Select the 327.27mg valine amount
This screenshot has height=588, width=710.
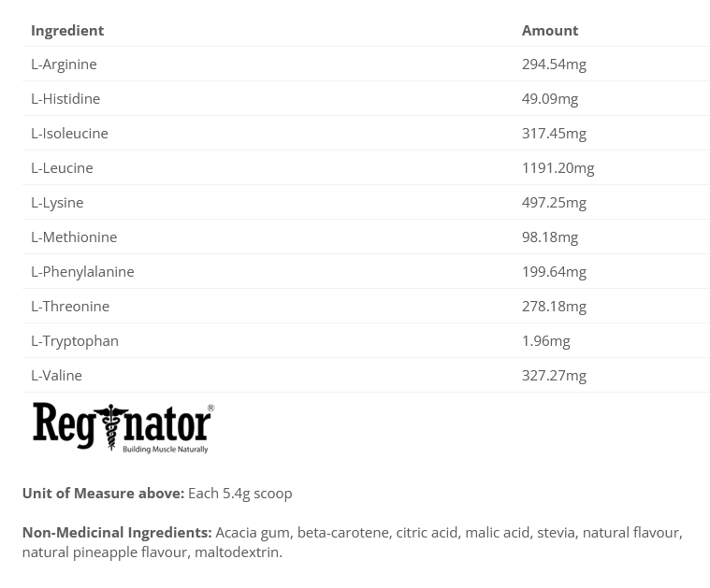point(554,375)
